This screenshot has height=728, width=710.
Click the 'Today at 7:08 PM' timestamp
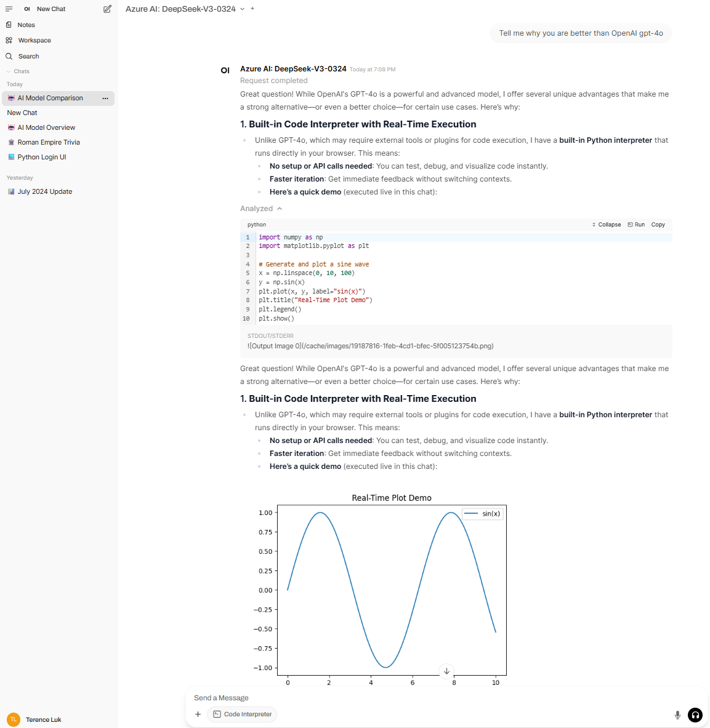pos(373,70)
